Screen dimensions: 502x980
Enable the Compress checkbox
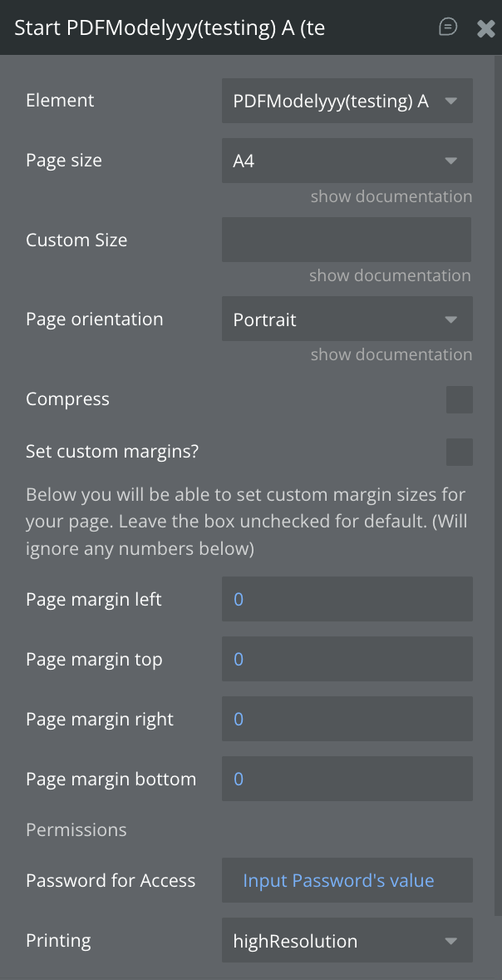coord(459,399)
